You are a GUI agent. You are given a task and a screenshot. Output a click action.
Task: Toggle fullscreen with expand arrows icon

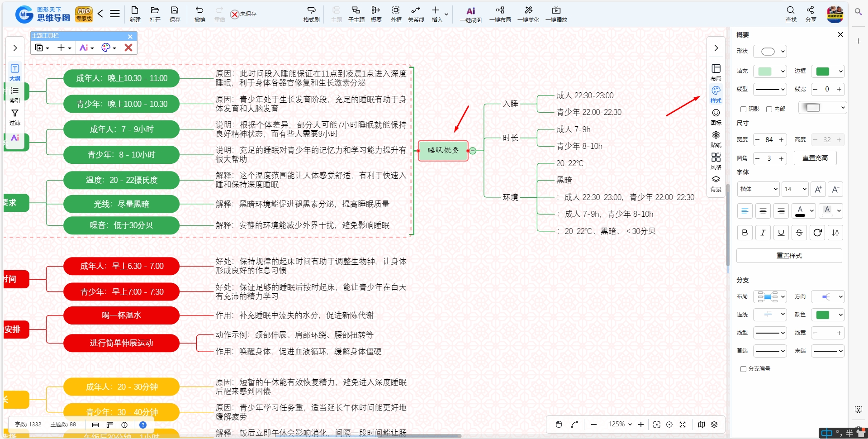pos(683,425)
